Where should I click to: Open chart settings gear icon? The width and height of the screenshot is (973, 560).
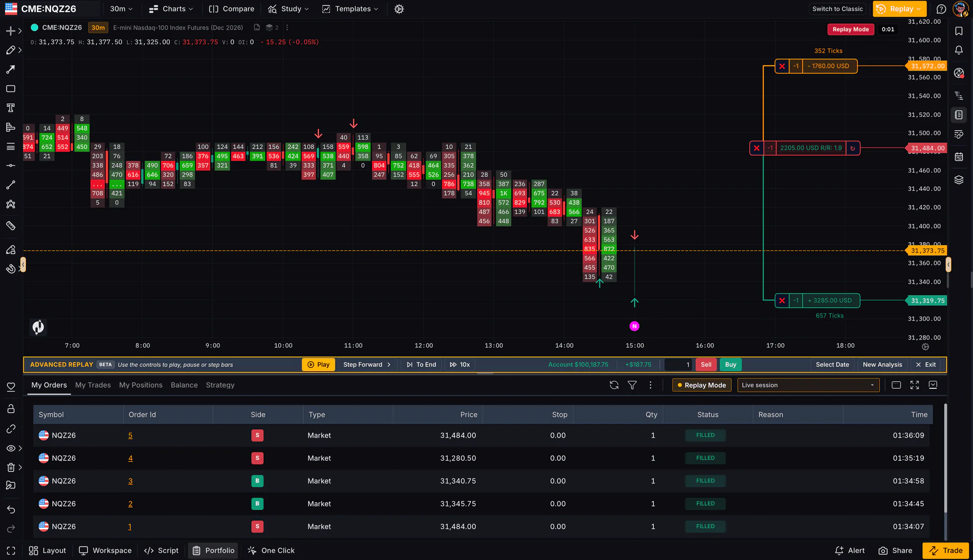pyautogui.click(x=399, y=9)
